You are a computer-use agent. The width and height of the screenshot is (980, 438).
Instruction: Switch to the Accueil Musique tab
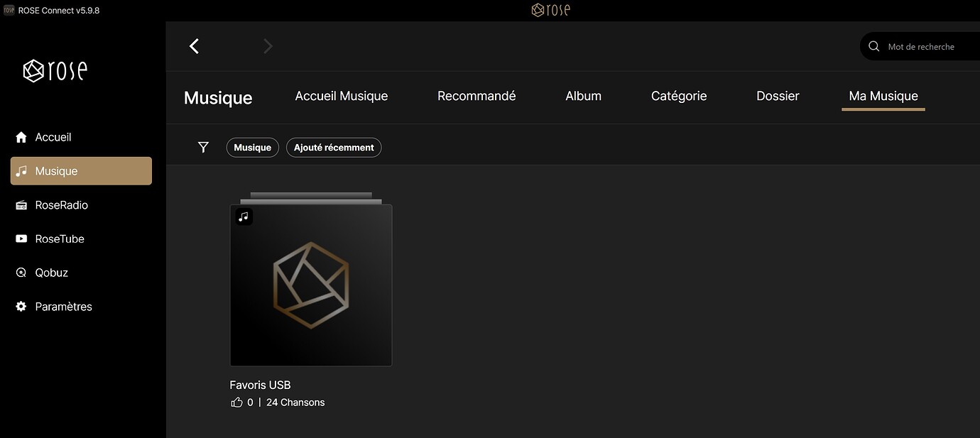(342, 96)
